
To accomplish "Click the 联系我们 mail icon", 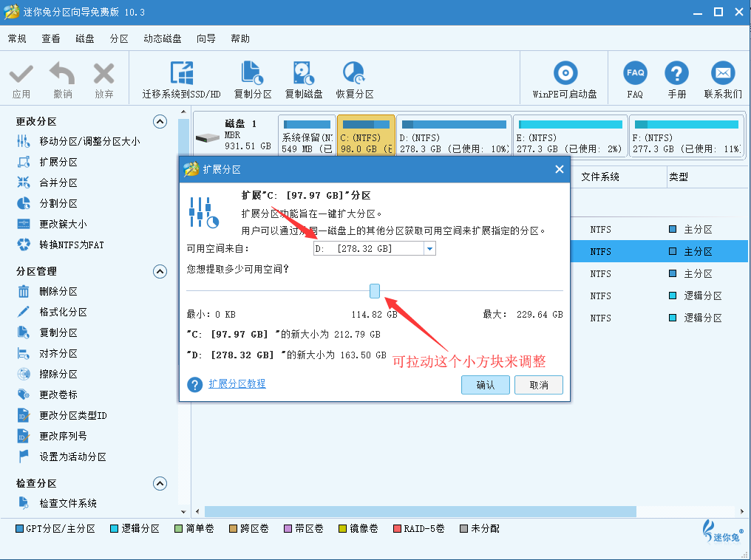I will pyautogui.click(x=723, y=72).
